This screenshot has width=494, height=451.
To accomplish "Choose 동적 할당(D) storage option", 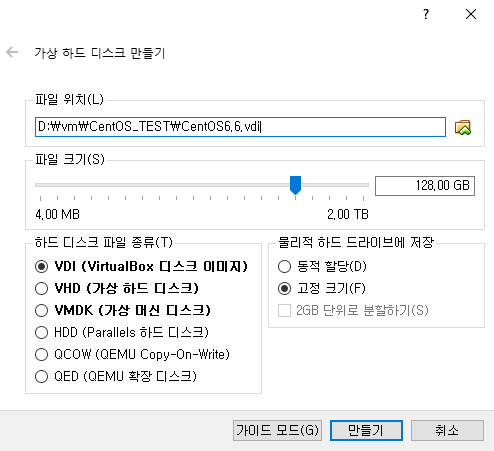I will 322,266.
